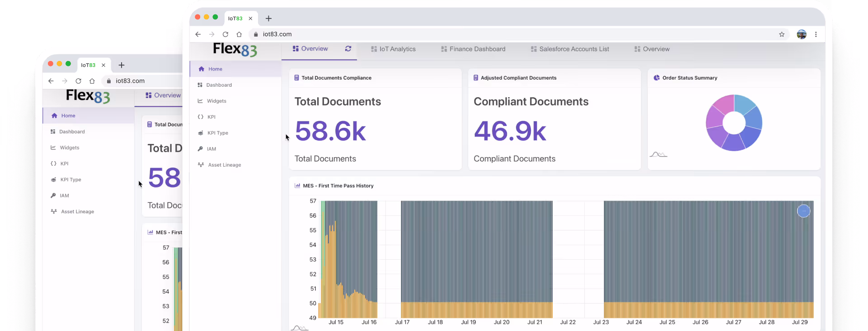The height and width of the screenshot is (331, 868).
Task: Click the iot83.com address in rear browser
Action: click(x=130, y=81)
